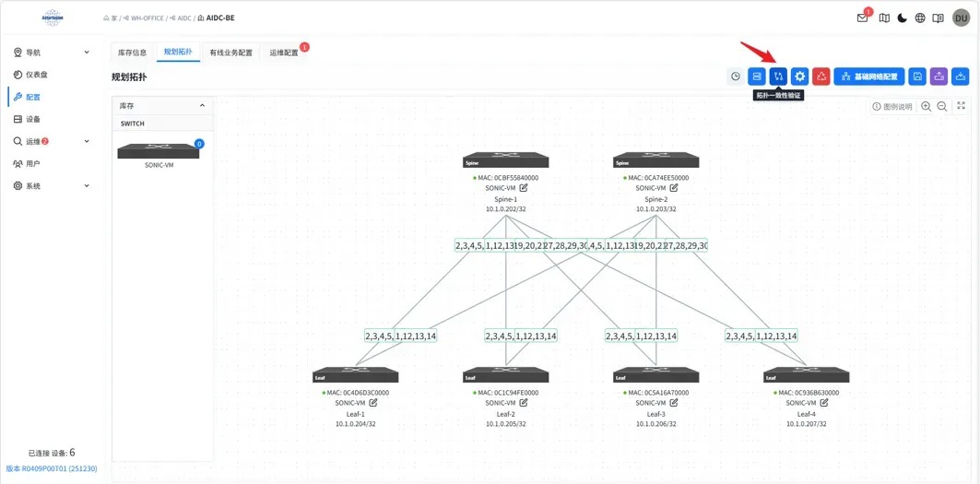Screen dimensions: 980x484
Task: Click the map icon in header
Action: pos(884,18)
